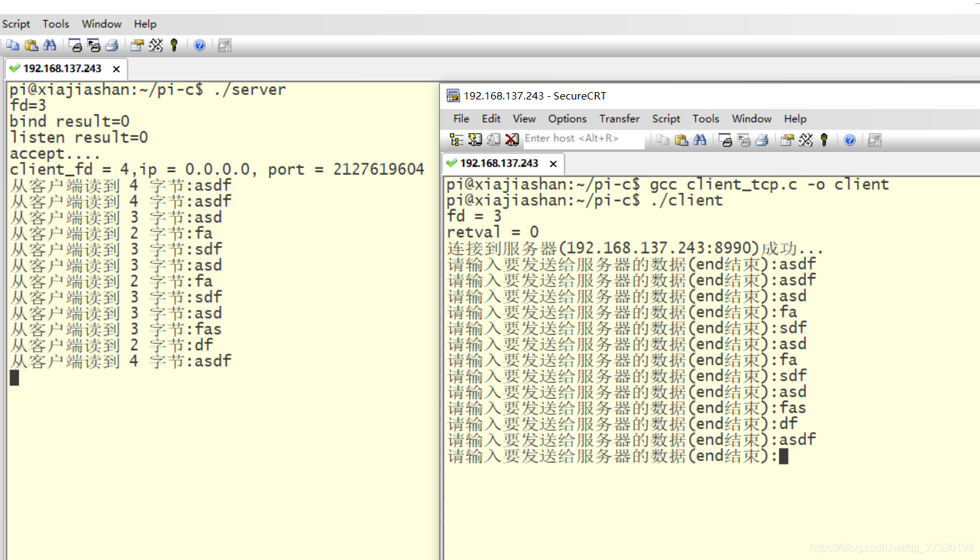
Task: Click lock session icon in right SecureCRT toolbar
Action: click(x=875, y=140)
